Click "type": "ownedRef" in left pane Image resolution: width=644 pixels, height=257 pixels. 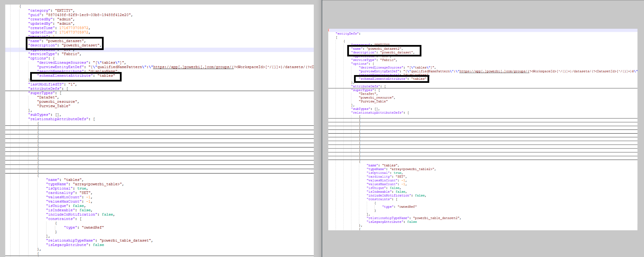[x=84, y=228]
